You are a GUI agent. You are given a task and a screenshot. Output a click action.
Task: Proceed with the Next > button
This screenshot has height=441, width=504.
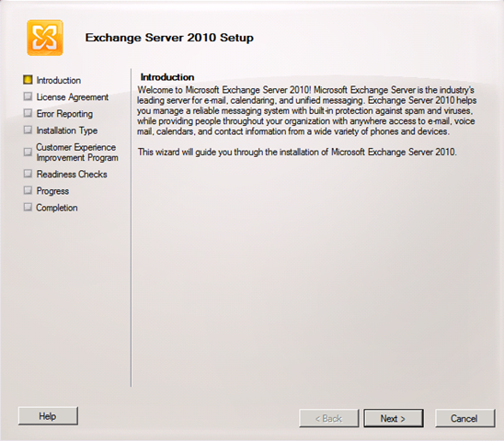tap(394, 418)
